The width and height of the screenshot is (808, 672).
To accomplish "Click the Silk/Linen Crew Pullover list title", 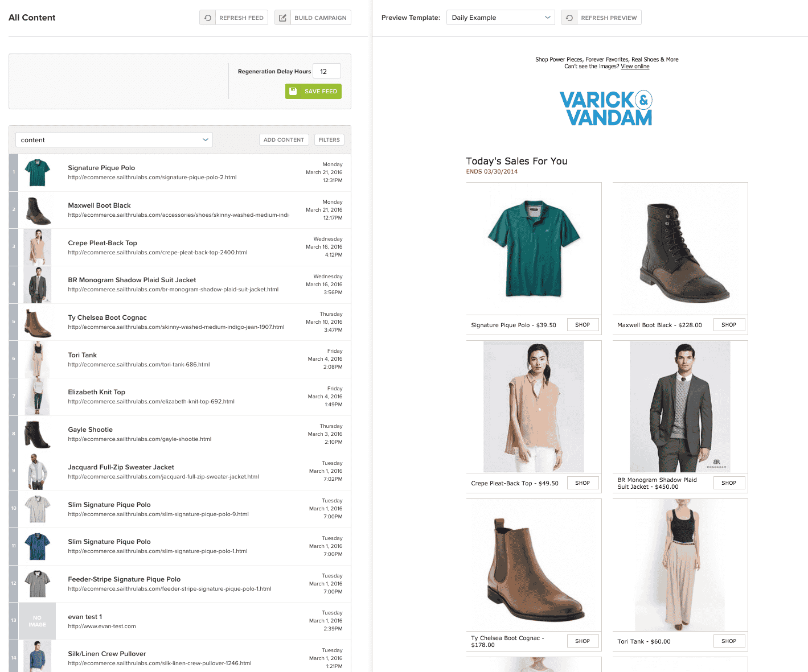I will click(107, 654).
